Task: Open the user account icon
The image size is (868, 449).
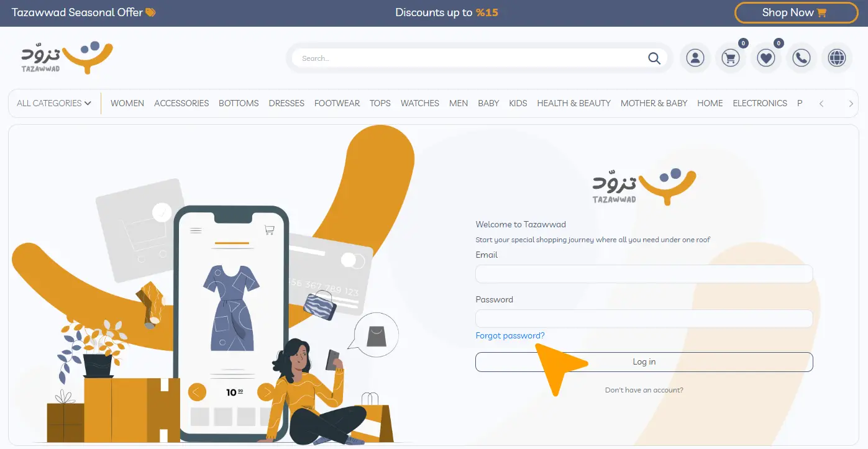Action: (695, 58)
